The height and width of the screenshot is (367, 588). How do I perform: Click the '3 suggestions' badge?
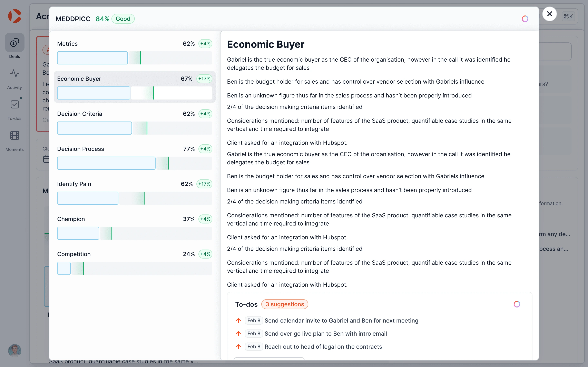(x=285, y=304)
